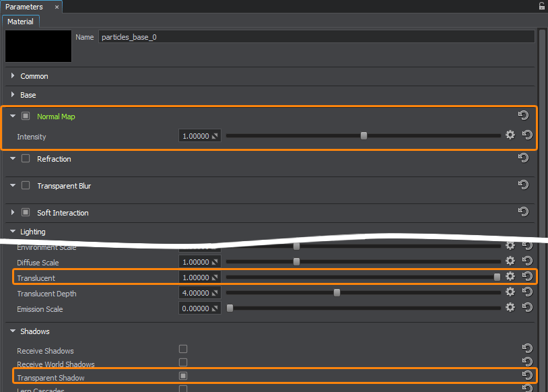Click the material Name input field
Image resolution: width=548 pixels, height=392 pixels.
tap(316, 37)
